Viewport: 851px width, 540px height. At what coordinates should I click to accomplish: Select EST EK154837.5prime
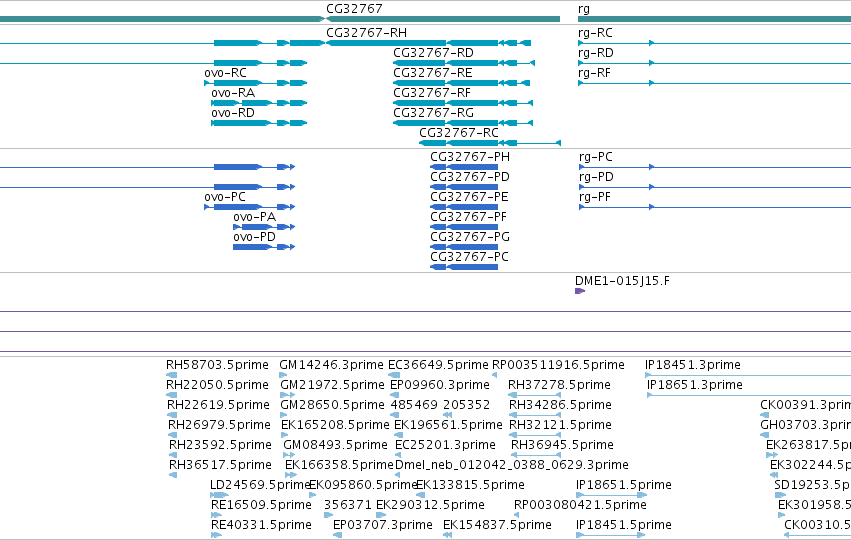pos(447,535)
